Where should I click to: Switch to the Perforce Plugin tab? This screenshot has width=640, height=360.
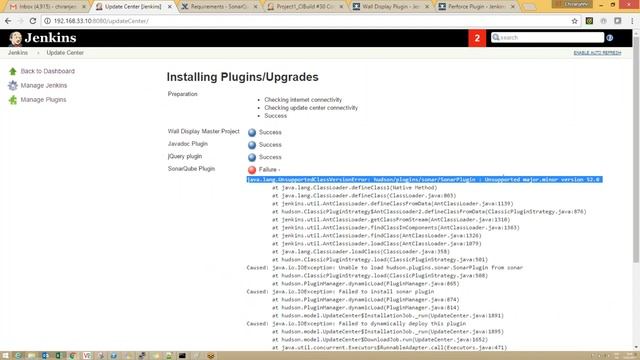(x=476, y=7)
